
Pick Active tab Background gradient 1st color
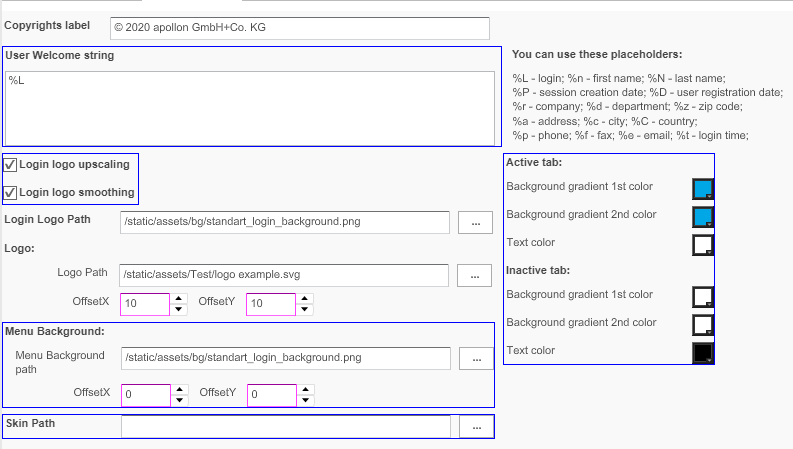pos(702,189)
